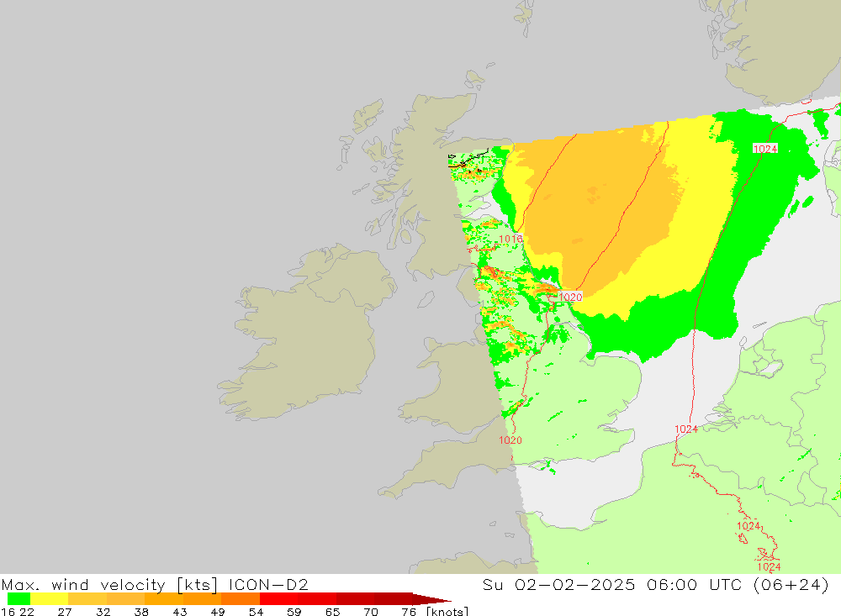
Task: Click the 1016 isobar label over Scotland
Action: [x=510, y=240]
